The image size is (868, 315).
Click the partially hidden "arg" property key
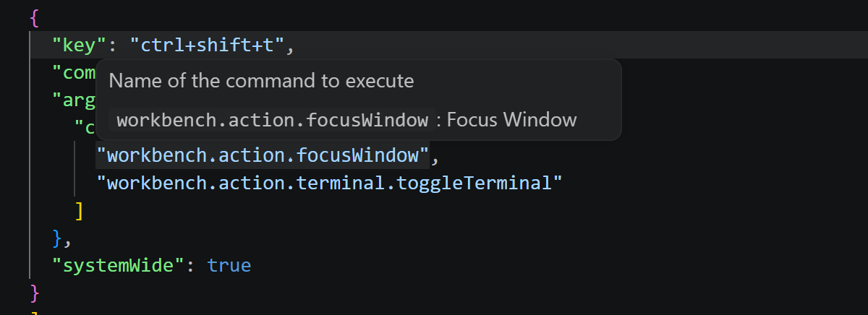coord(74,100)
